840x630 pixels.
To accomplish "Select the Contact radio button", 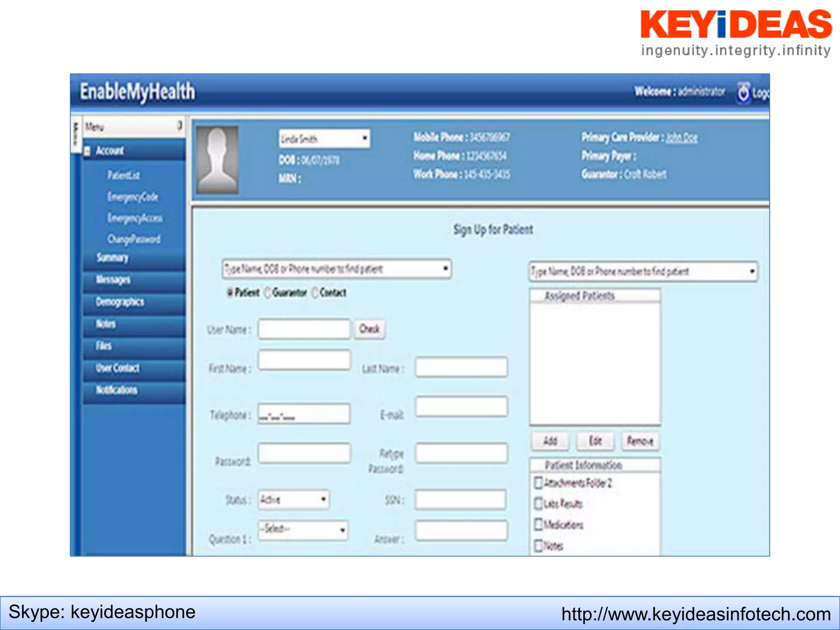I will pyautogui.click(x=315, y=292).
